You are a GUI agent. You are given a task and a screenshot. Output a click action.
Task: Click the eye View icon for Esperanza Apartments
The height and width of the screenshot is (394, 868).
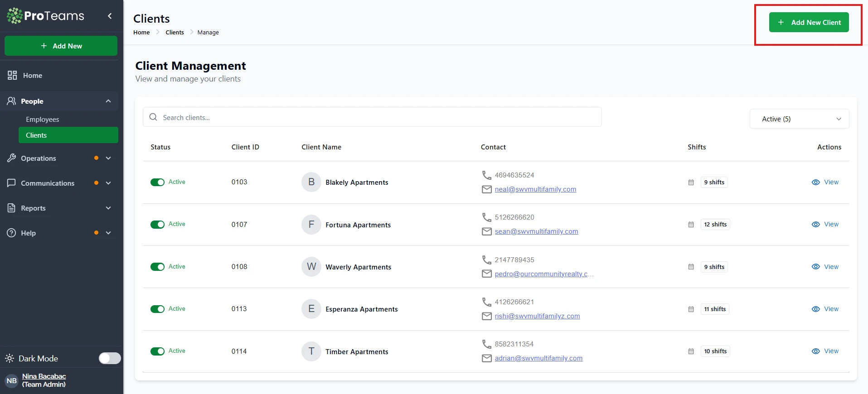point(815,309)
